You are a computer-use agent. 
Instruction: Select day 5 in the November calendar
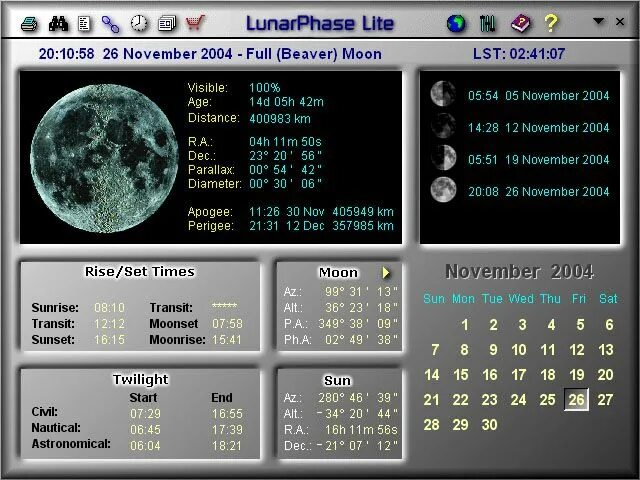point(580,325)
